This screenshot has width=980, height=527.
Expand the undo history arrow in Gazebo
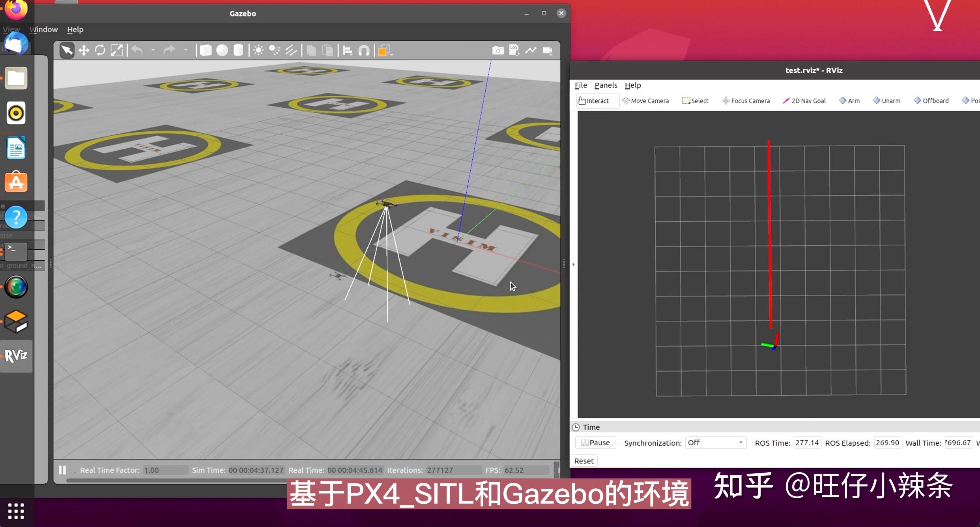pos(153,50)
